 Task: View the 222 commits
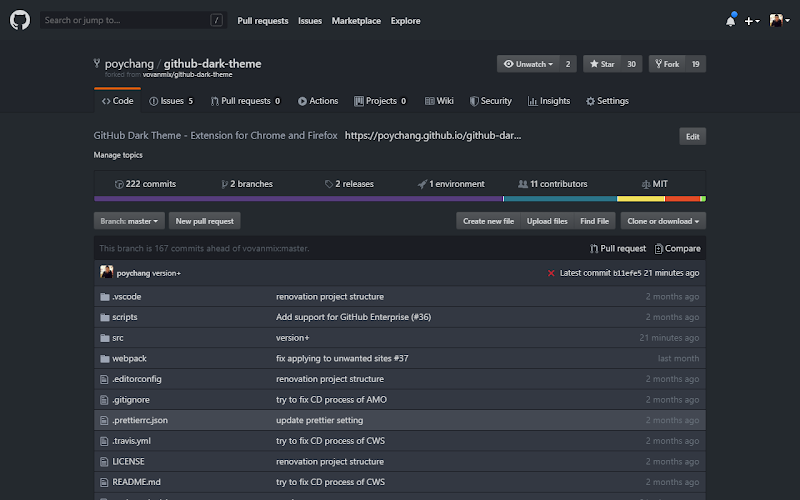tap(145, 184)
